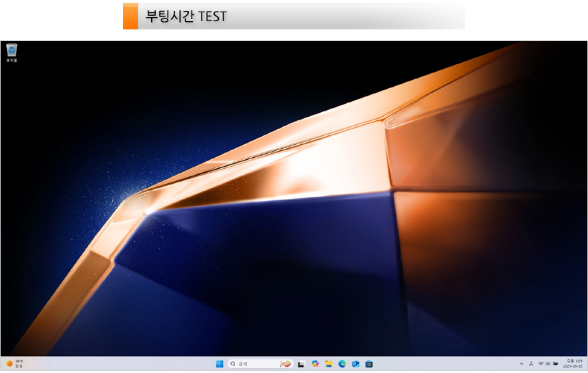Viewport: 588px width, 373px height.
Task: Click the food bowl search highlight icon
Action: pos(286,363)
